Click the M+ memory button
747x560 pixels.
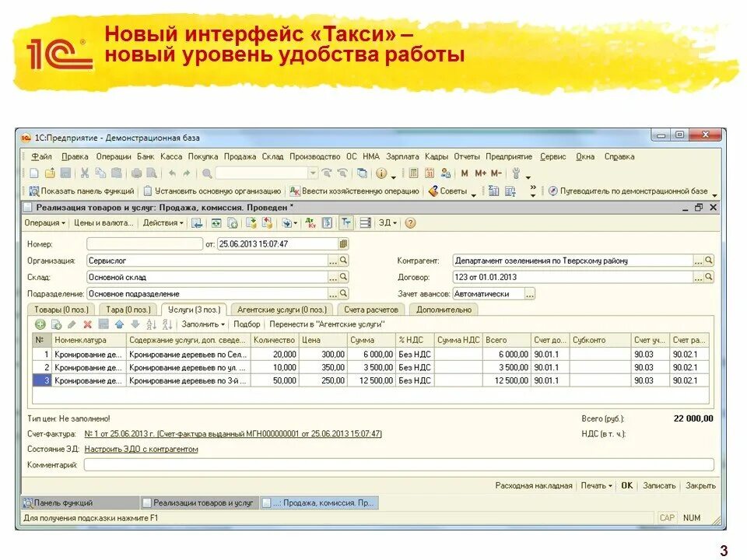click(480, 173)
